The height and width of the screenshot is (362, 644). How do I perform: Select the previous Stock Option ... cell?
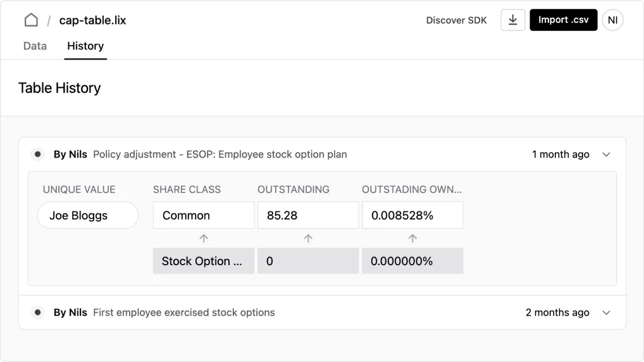tap(204, 261)
